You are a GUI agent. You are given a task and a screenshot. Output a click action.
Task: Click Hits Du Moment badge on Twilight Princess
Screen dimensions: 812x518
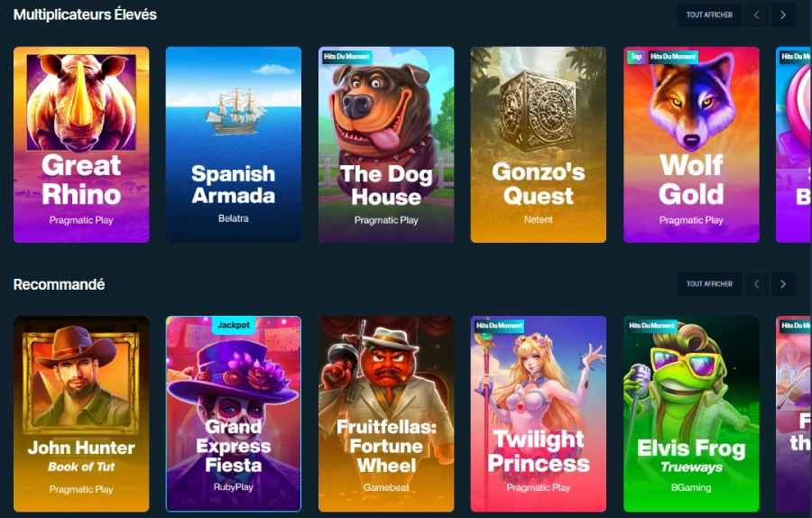[499, 326]
